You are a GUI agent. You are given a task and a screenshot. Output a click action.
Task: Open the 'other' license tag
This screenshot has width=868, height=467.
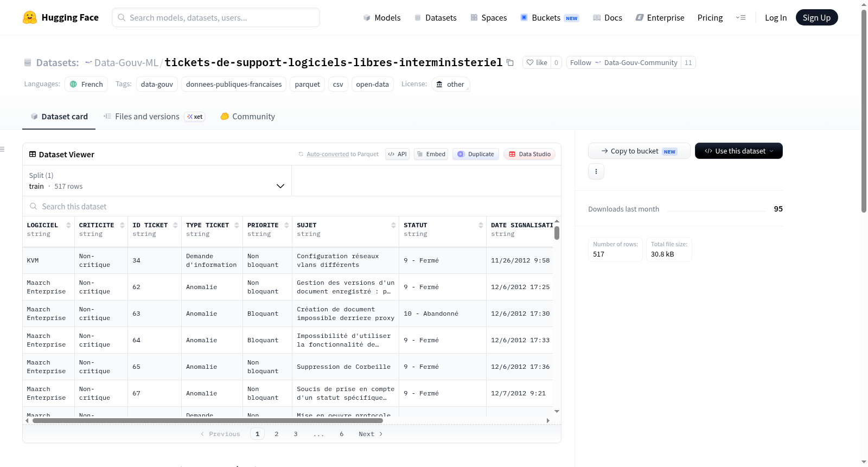[450, 84]
